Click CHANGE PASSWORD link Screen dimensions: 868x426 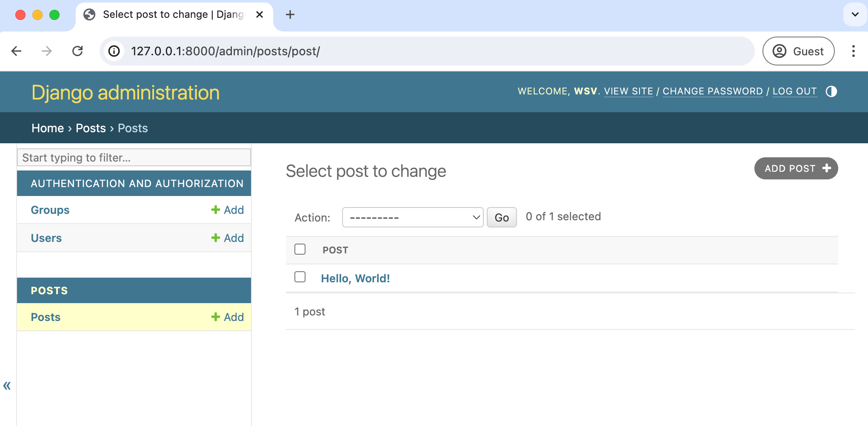tap(713, 91)
